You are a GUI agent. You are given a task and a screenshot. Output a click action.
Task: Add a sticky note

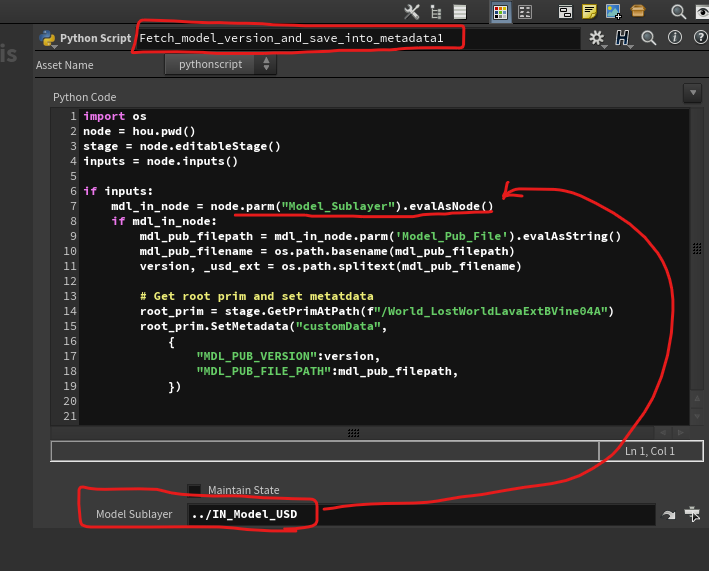590,12
